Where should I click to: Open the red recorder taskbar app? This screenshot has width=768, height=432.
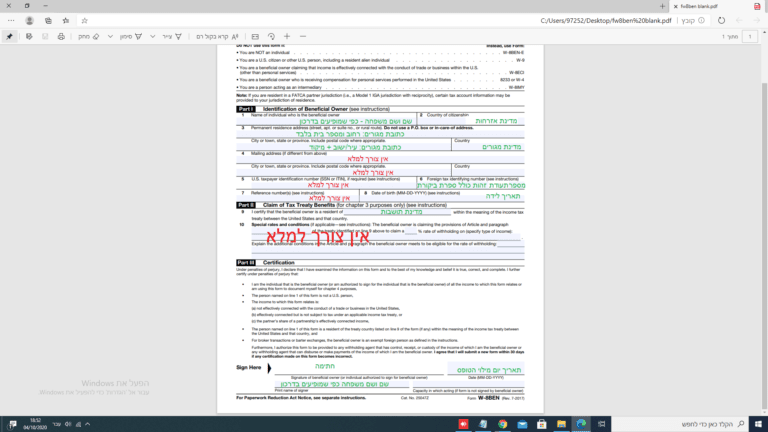tap(463, 424)
